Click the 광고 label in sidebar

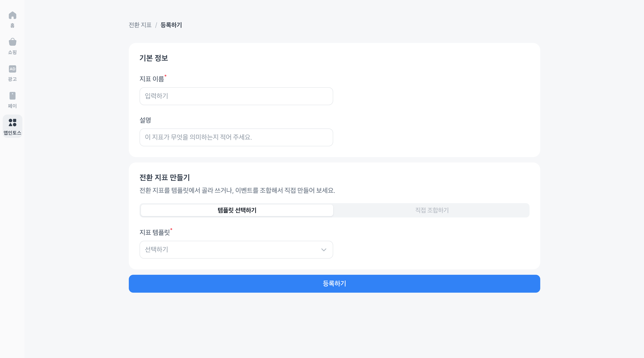pyautogui.click(x=13, y=79)
